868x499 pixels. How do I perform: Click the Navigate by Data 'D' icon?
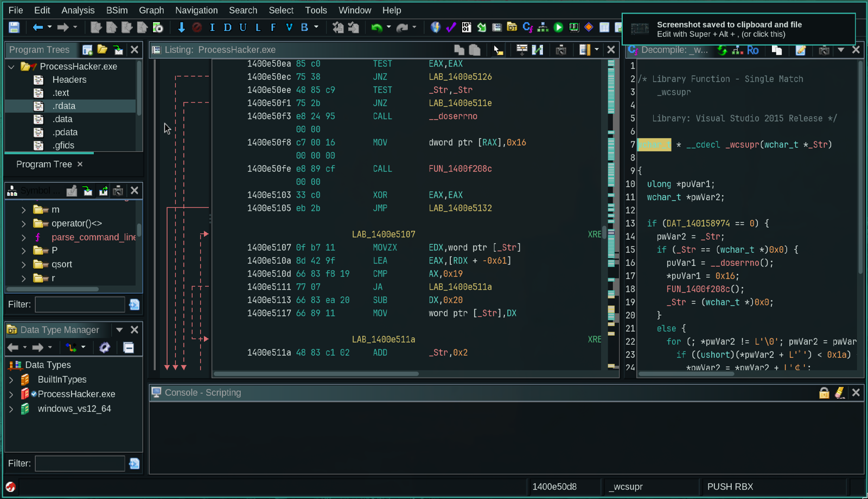click(x=227, y=27)
